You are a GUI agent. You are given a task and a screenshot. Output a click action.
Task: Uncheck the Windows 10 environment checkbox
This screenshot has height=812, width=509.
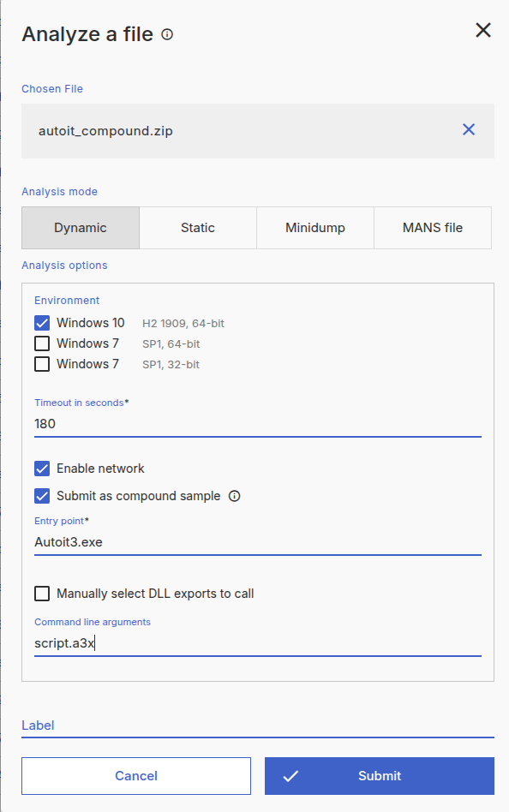[x=42, y=323]
